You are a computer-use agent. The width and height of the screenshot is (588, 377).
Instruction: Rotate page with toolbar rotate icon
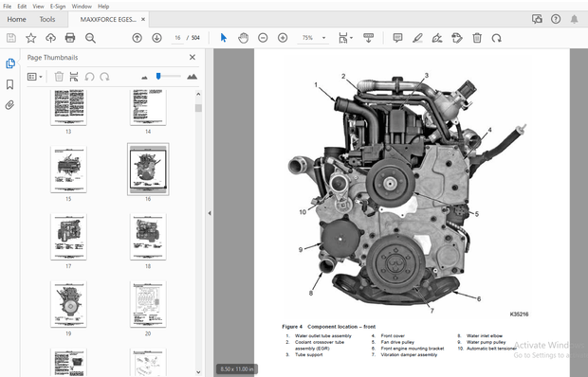click(x=497, y=38)
